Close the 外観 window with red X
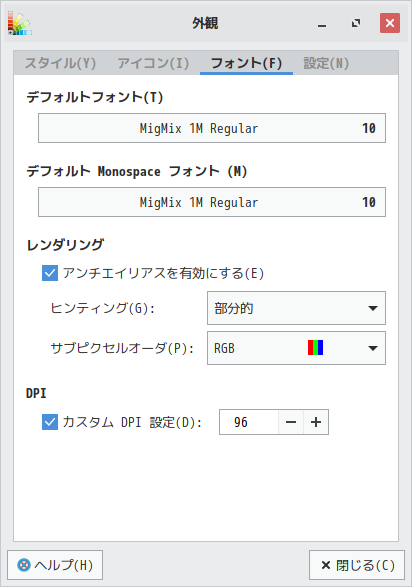The height and width of the screenshot is (587, 412). tap(390, 23)
